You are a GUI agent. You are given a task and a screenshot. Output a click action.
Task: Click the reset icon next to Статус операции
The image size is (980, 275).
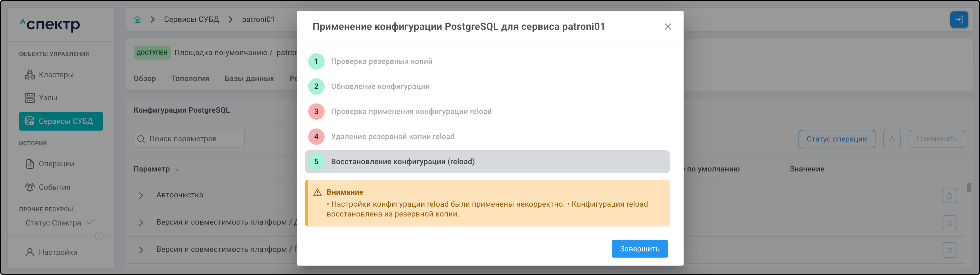[x=891, y=139]
